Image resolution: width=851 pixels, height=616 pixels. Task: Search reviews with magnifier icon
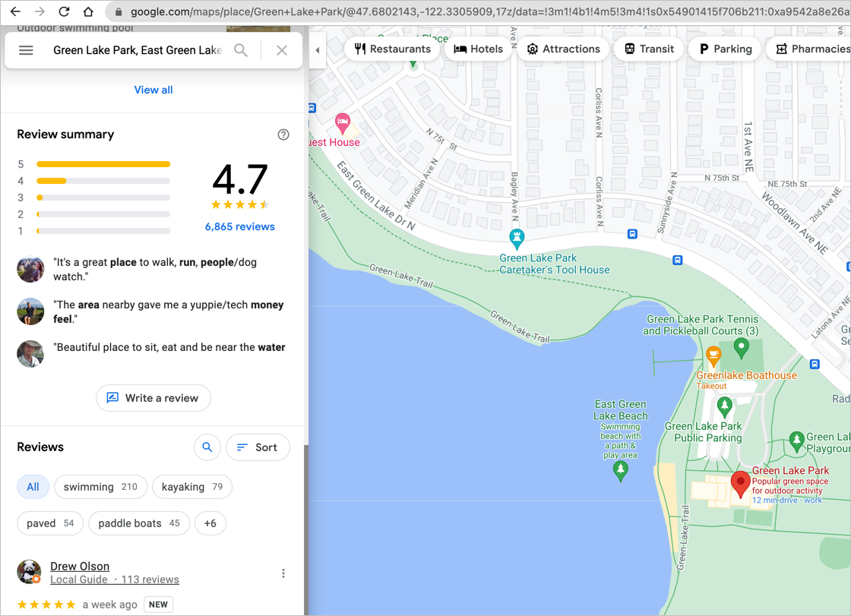point(207,447)
